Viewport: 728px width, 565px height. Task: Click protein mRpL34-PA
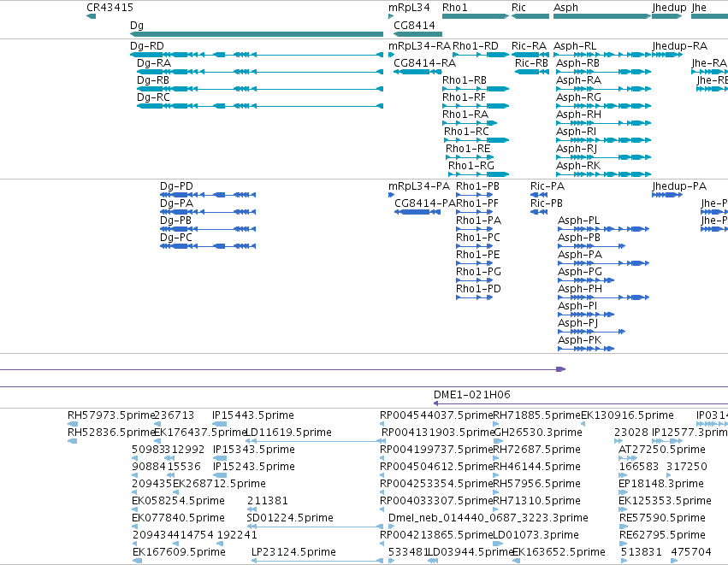(x=391, y=195)
